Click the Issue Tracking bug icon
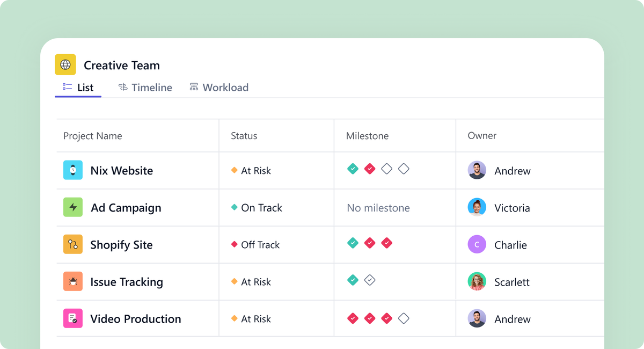 tap(73, 281)
